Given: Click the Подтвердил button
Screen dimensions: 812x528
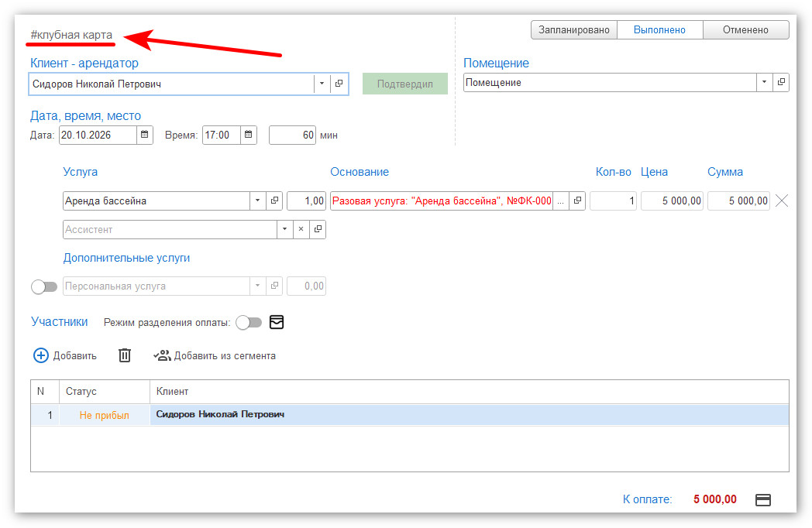Looking at the screenshot, I should click(405, 84).
